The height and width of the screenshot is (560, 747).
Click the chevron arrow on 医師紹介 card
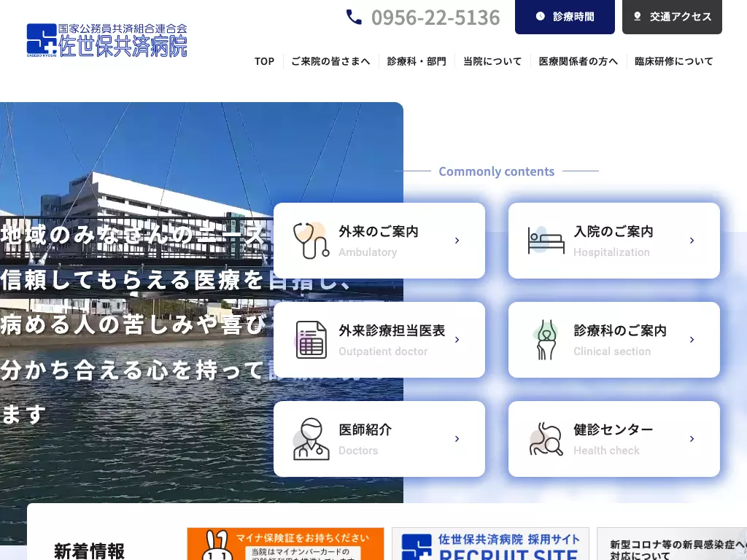pyautogui.click(x=457, y=438)
